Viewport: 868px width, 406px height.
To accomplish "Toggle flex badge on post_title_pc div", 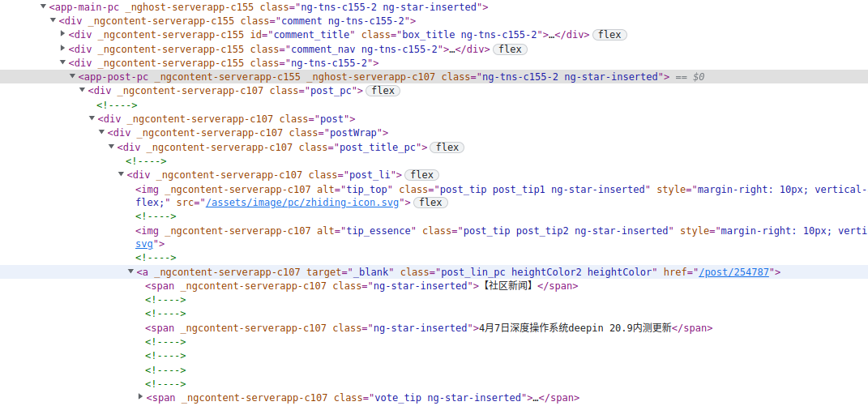I will pyautogui.click(x=447, y=147).
